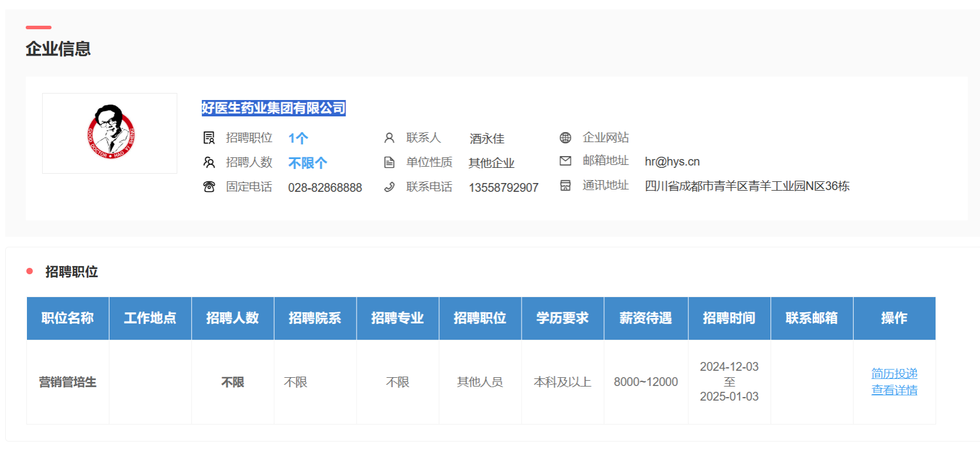Screen dimensions: 980x462
Task: Click the hr@hys.cn email address
Action: 672,162
